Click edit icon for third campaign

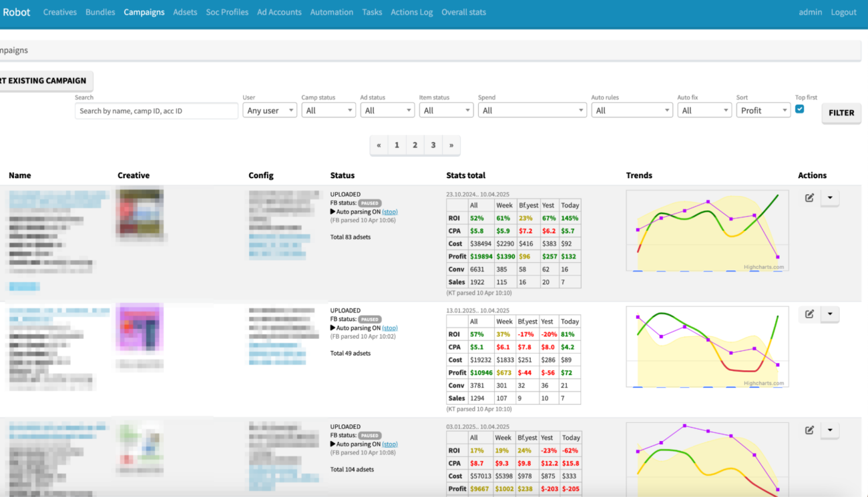point(809,430)
